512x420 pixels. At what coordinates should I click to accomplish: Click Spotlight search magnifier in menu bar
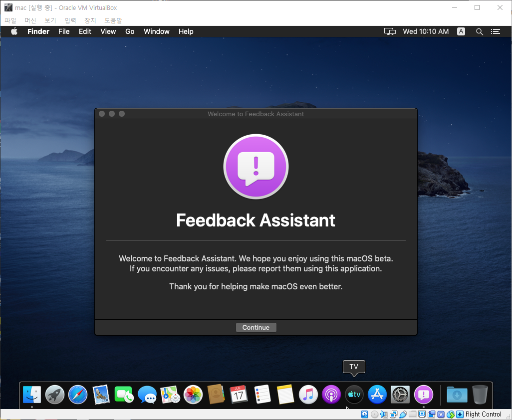pos(480,31)
